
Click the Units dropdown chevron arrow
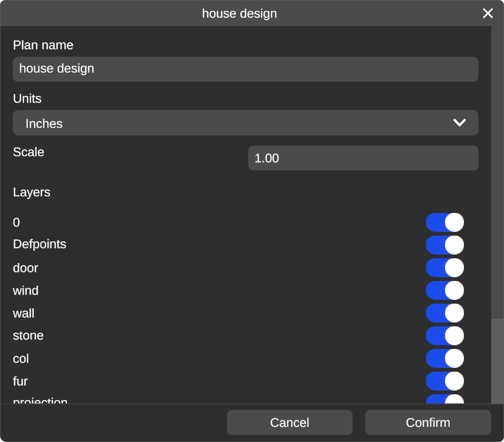pos(459,123)
